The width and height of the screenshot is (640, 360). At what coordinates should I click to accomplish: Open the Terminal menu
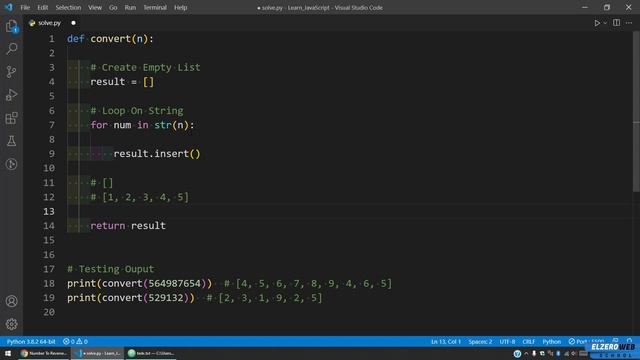pyautogui.click(x=155, y=7)
